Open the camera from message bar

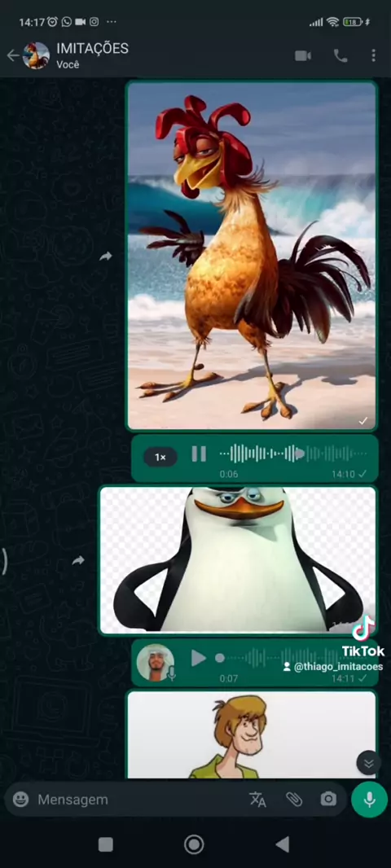coord(328,799)
